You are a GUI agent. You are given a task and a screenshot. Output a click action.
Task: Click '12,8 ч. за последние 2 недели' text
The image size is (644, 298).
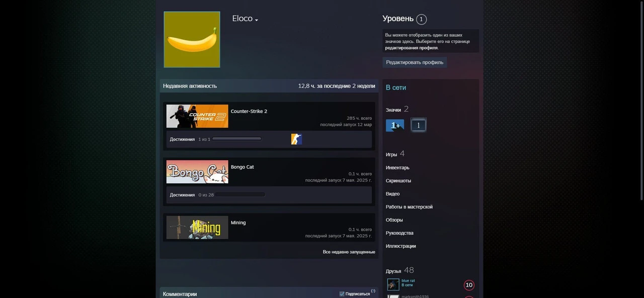pyautogui.click(x=337, y=86)
